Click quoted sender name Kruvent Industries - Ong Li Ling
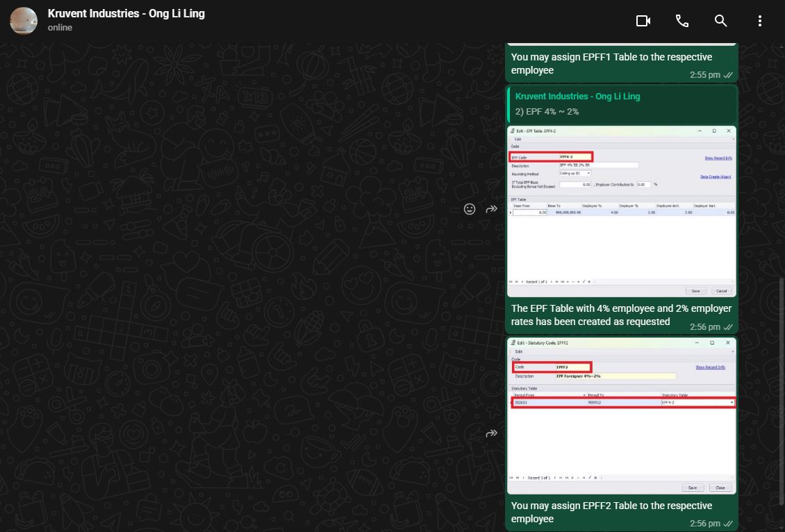 tap(577, 96)
